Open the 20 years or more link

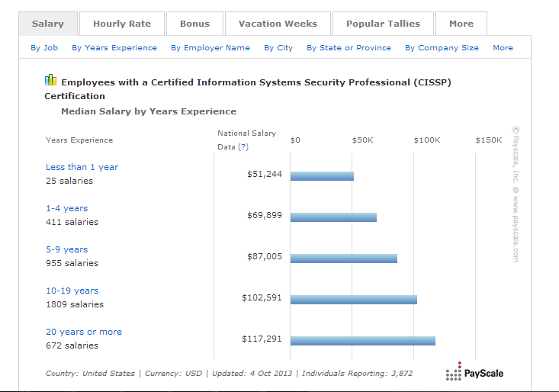click(83, 332)
